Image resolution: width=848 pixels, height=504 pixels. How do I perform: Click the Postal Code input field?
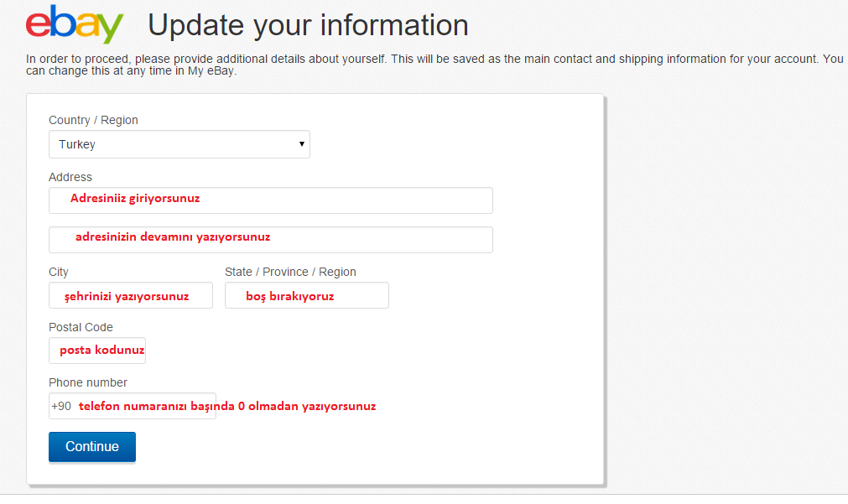click(x=96, y=351)
